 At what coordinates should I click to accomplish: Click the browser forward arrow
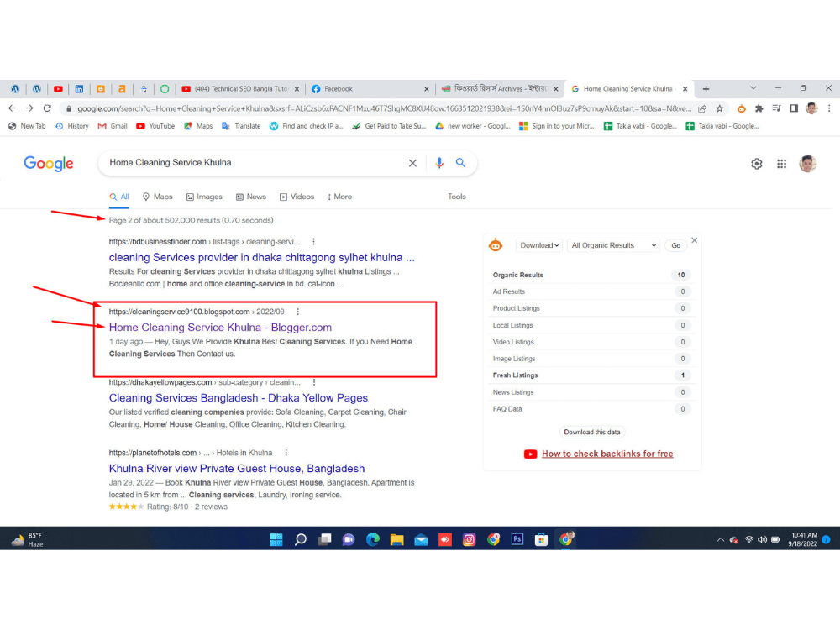pyautogui.click(x=29, y=108)
